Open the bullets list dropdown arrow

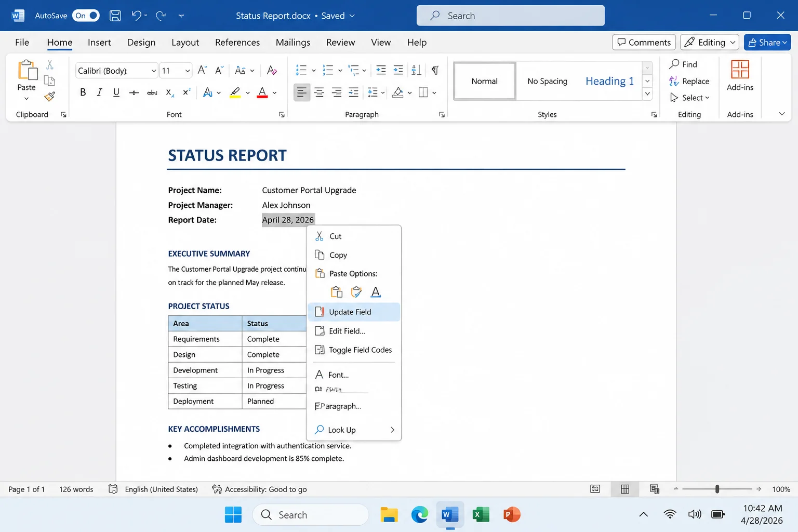314,71
